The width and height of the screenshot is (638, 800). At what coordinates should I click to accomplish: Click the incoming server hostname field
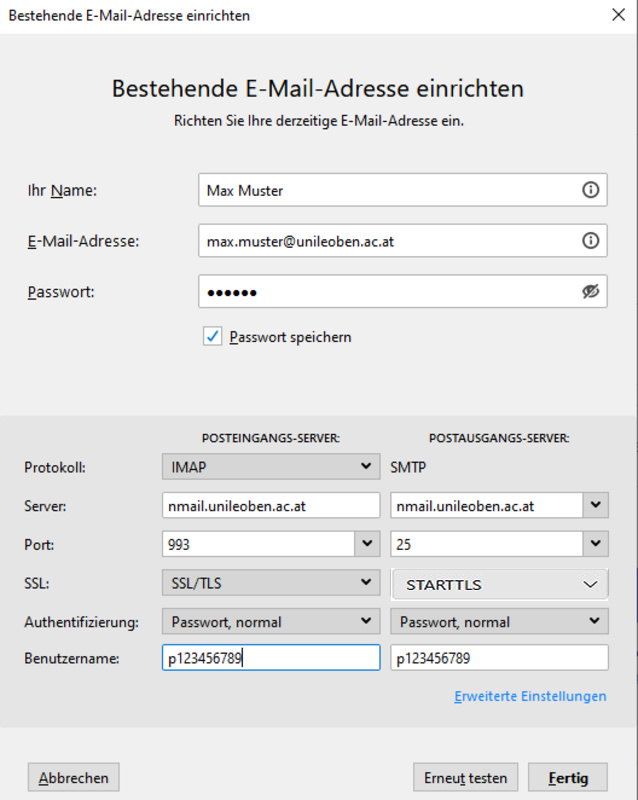pos(270,506)
